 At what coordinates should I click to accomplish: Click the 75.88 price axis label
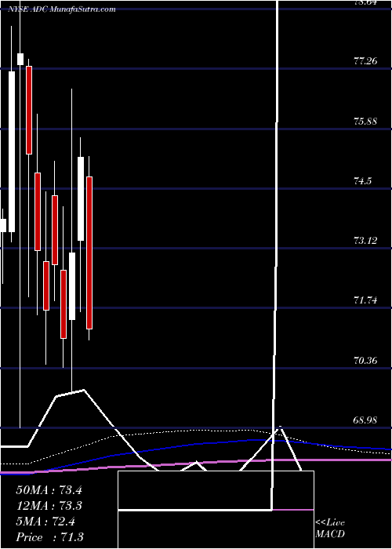(x=366, y=122)
